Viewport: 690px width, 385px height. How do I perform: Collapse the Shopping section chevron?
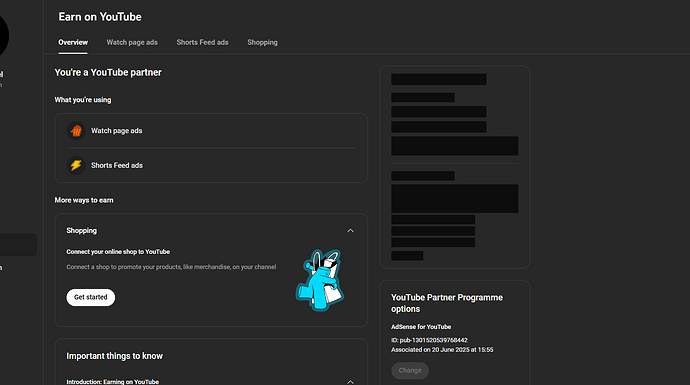pos(350,231)
